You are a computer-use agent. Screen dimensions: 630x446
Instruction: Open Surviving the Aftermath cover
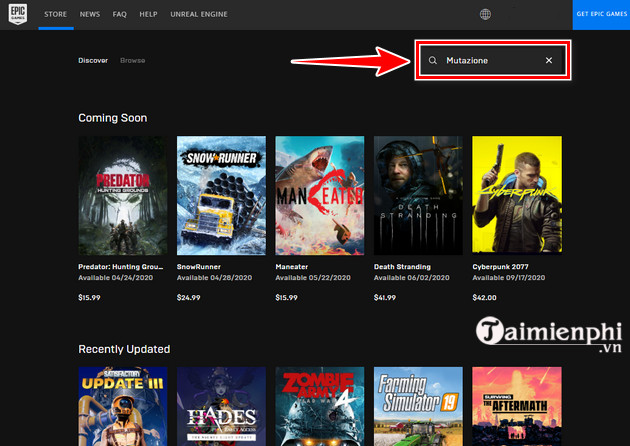click(517, 406)
